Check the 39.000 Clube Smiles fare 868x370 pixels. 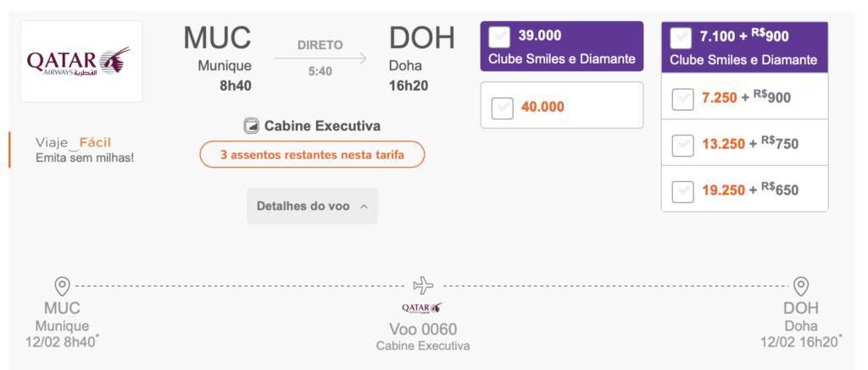[499, 37]
